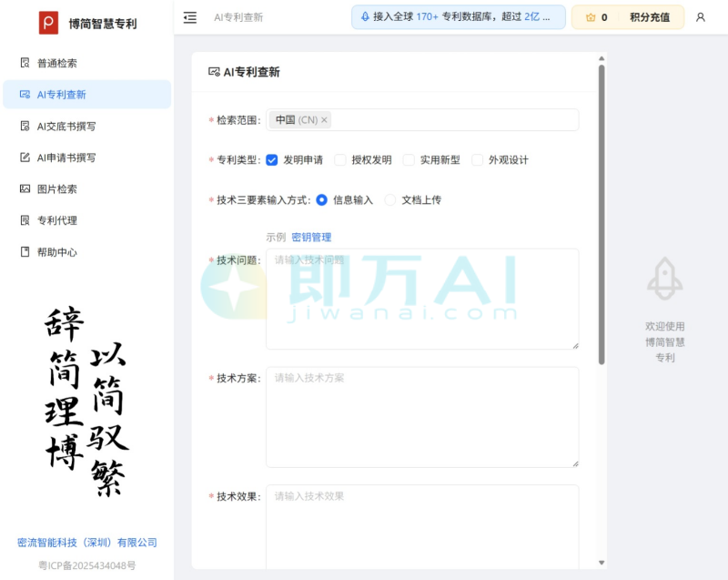Check the 外观设计 checkbox
The width and height of the screenshot is (728, 580).
pyautogui.click(x=477, y=159)
